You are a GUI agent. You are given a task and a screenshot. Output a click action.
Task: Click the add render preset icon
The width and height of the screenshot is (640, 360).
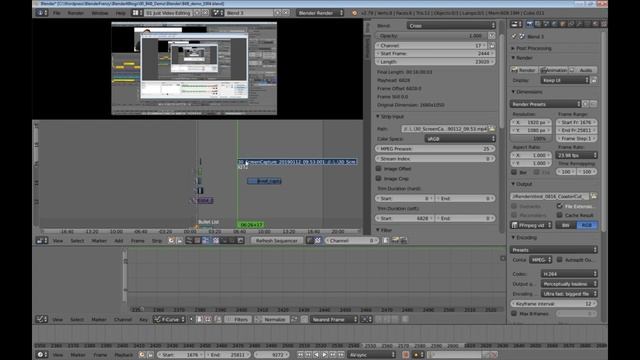pos(586,104)
